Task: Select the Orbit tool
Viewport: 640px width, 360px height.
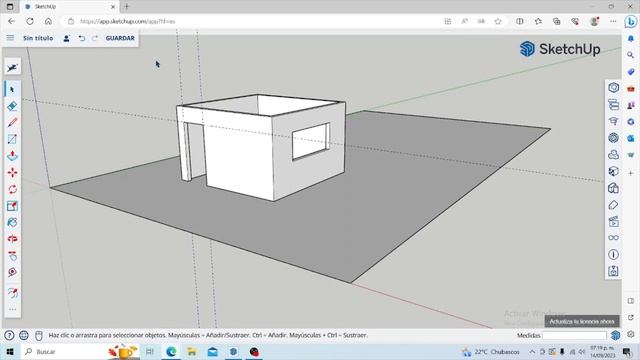Action: point(12,239)
